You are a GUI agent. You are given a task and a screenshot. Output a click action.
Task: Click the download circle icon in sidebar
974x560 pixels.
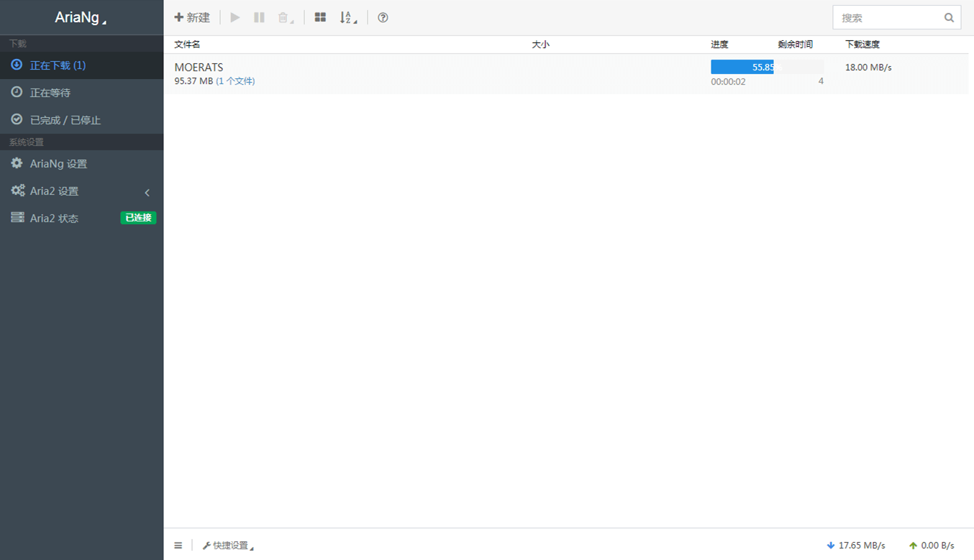(17, 65)
